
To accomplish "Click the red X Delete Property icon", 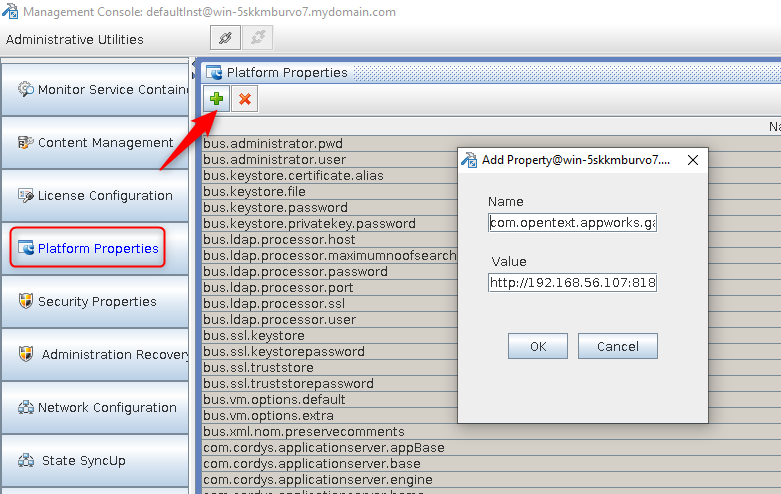I will click(x=245, y=99).
